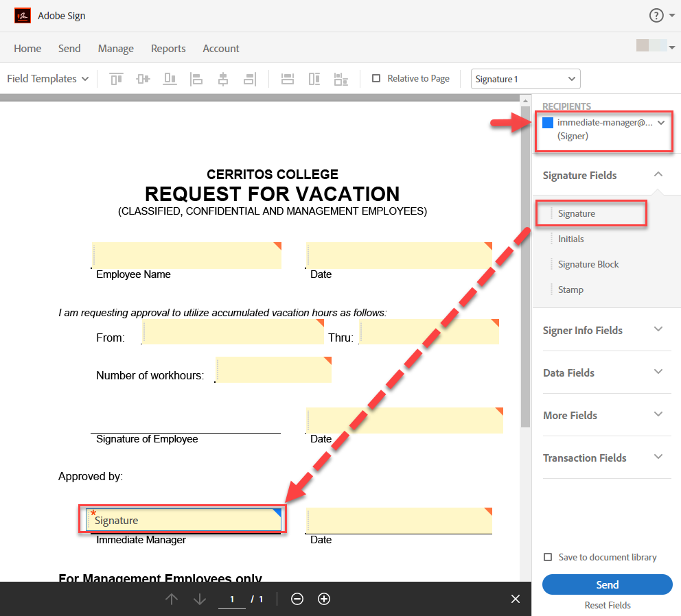The image size is (681, 616).
Task: Click the Thru date field
Action: tap(429, 331)
